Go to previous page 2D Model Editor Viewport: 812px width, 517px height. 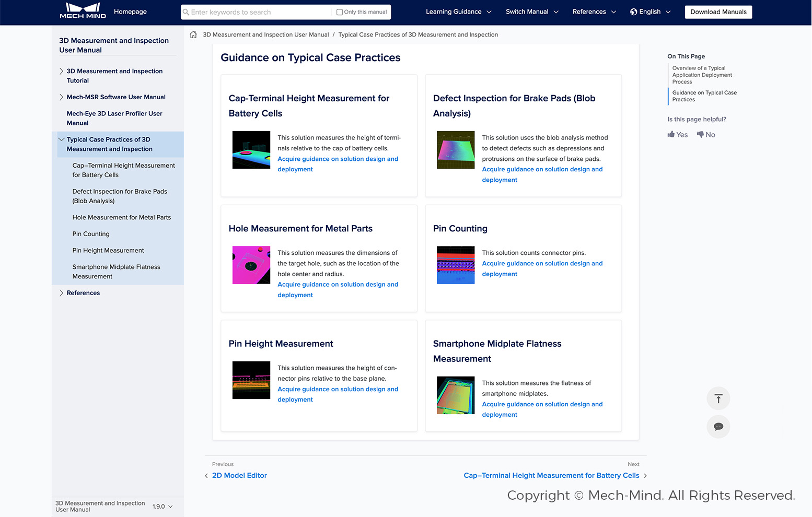[x=239, y=475]
